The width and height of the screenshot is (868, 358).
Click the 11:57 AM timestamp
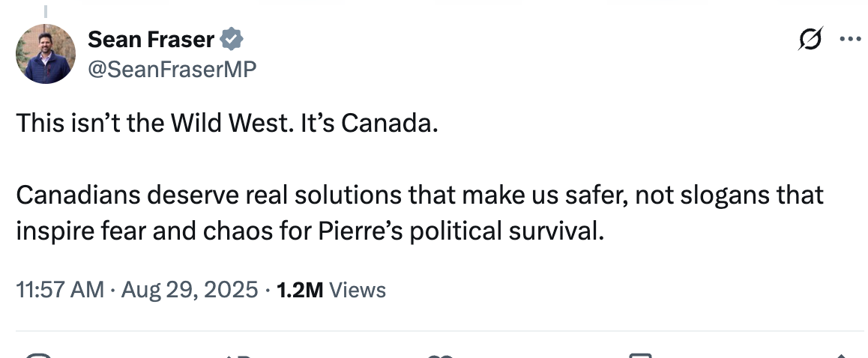point(60,290)
